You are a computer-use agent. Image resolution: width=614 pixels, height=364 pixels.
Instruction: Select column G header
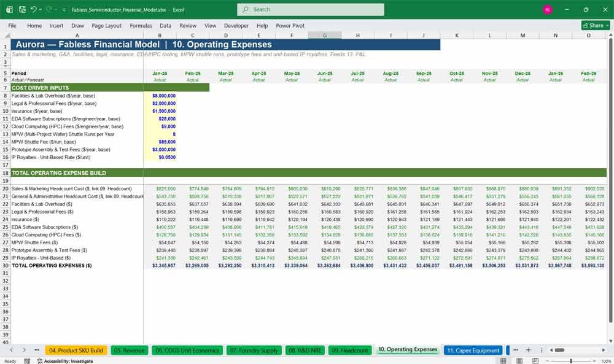tap(325, 36)
